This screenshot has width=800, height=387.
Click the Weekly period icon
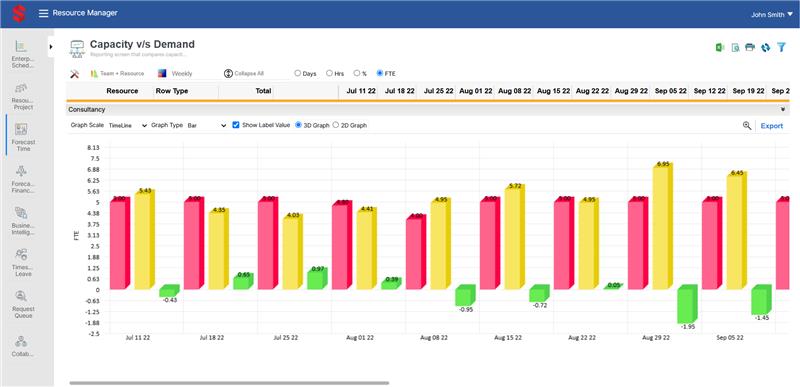162,73
